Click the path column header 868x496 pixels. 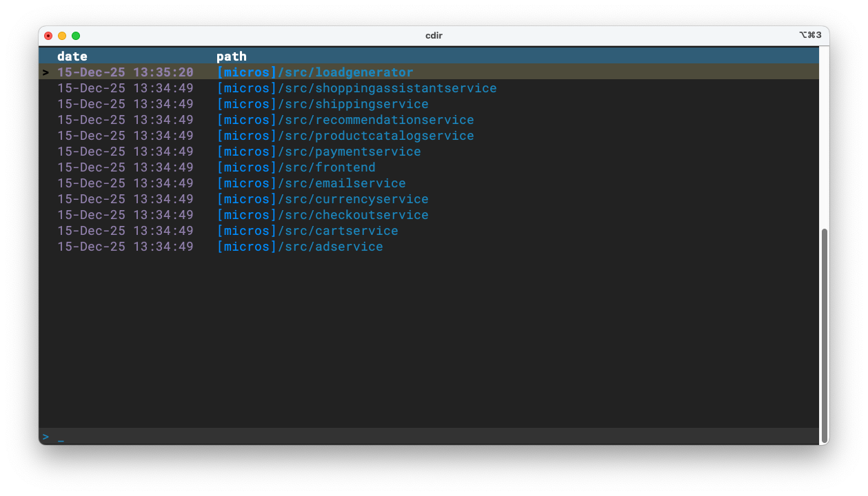[232, 56]
